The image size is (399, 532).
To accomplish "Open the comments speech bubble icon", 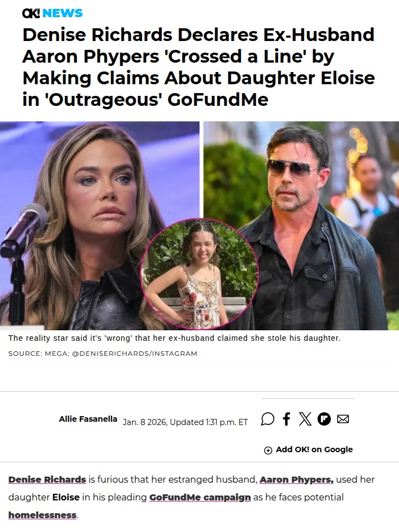I will click(x=268, y=419).
